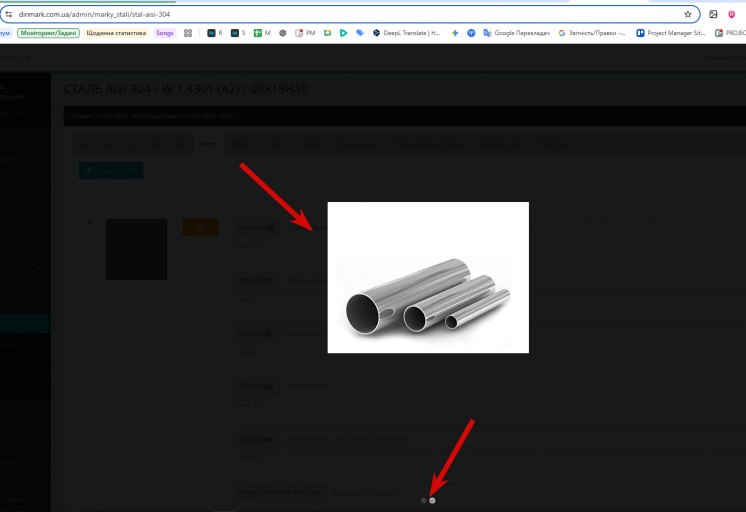Viewport: 746px width, 512px height.
Task: Open the grid apps bookmark icon
Action: (188, 33)
